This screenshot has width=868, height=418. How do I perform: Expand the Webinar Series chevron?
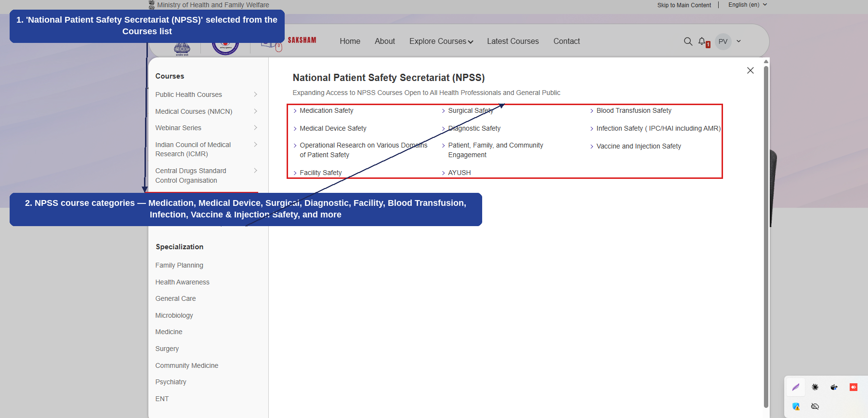[x=255, y=128]
